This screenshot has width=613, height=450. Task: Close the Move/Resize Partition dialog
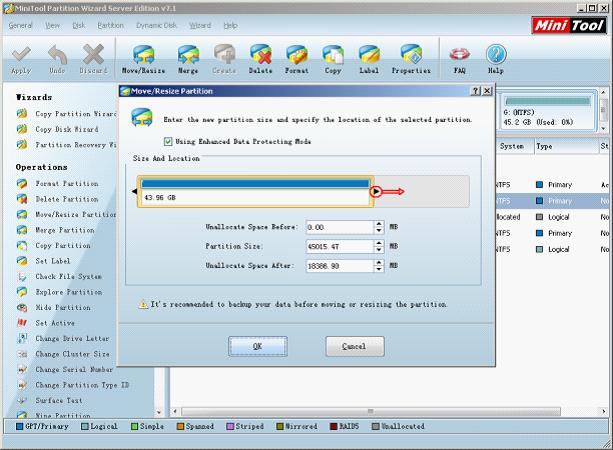tap(487, 91)
